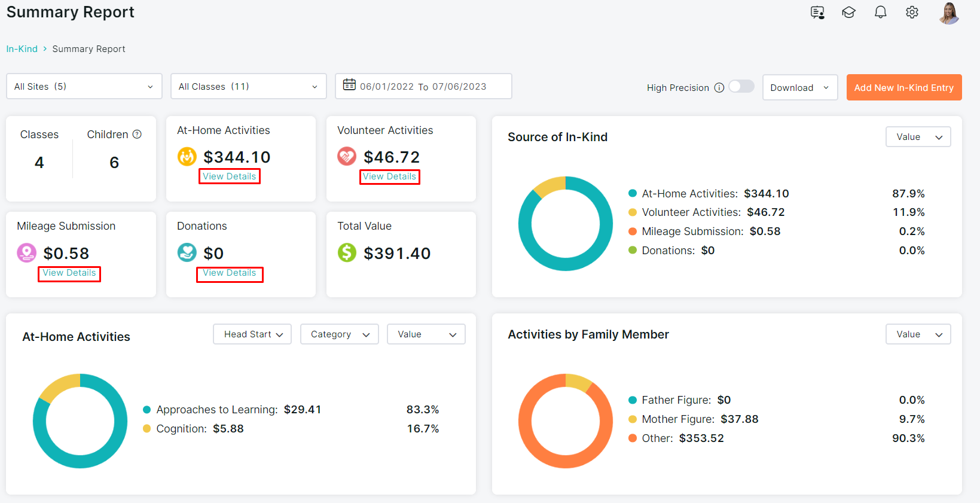
Task: Click the High Precision info icon
Action: (x=719, y=88)
